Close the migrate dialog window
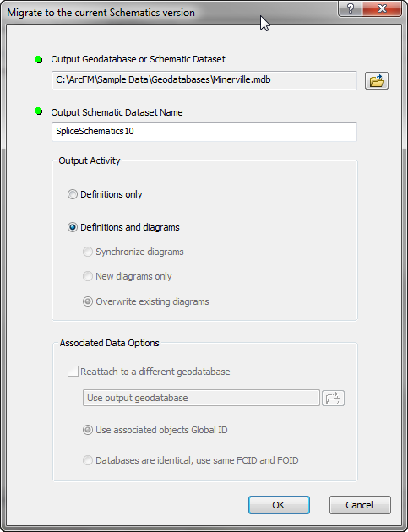Image resolution: width=408 pixels, height=532 pixels. pyautogui.click(x=382, y=8)
